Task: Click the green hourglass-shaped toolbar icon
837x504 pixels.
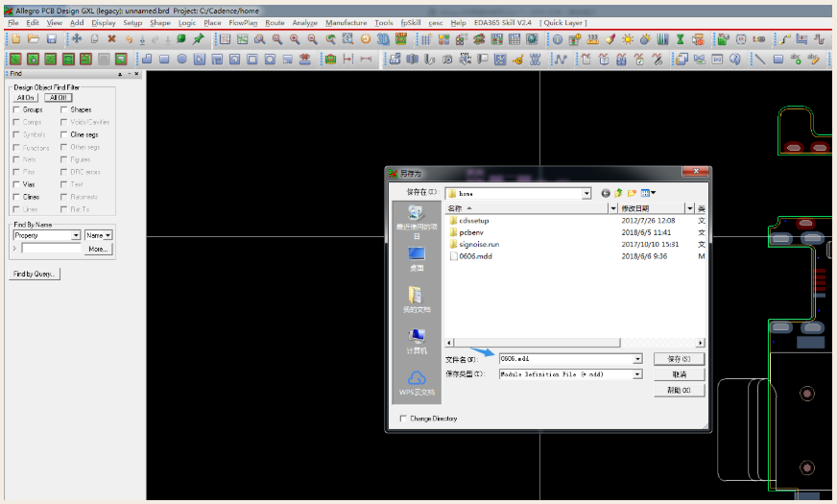Action: (x=680, y=39)
